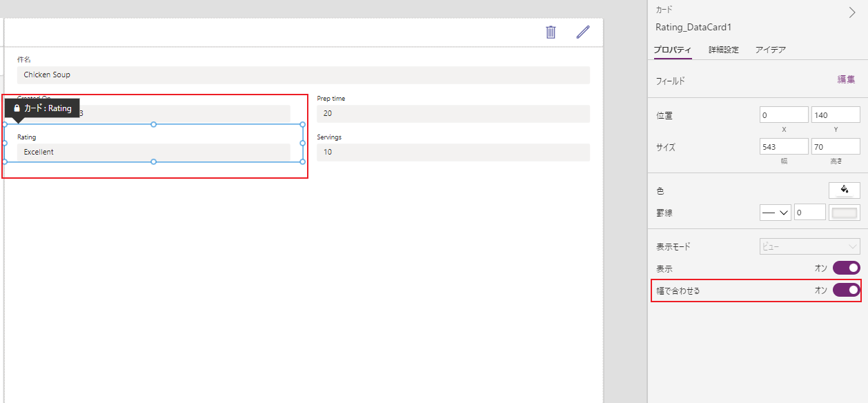This screenshot has width=868, height=403.
Task: Click the X position input field
Action: 784,115
